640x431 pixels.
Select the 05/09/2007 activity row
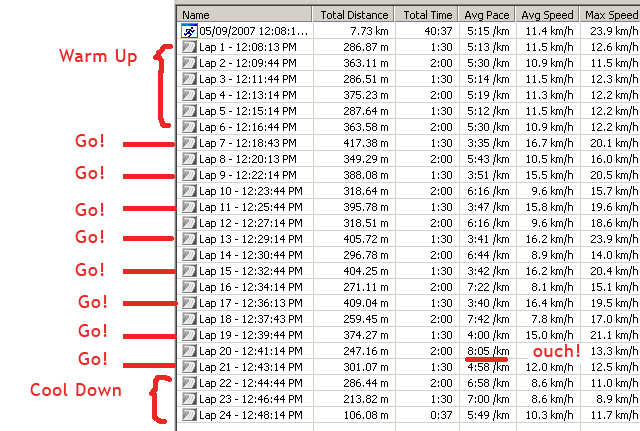(409, 31)
